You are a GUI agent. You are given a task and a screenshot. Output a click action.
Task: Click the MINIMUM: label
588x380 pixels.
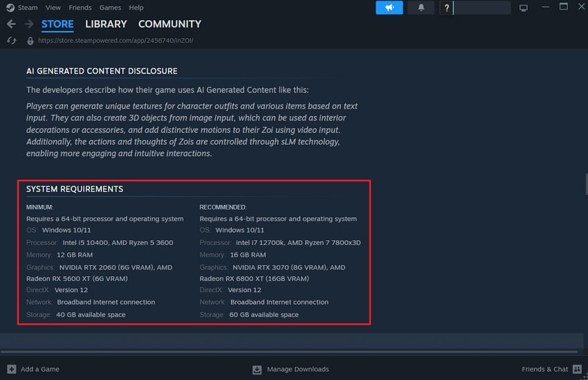click(x=39, y=208)
